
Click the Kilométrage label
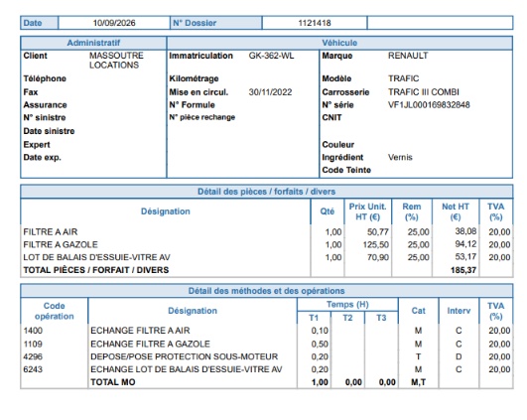pos(194,78)
